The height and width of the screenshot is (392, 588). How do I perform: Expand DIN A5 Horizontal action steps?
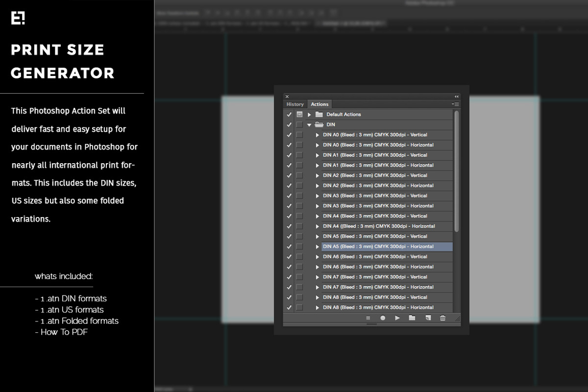point(318,246)
